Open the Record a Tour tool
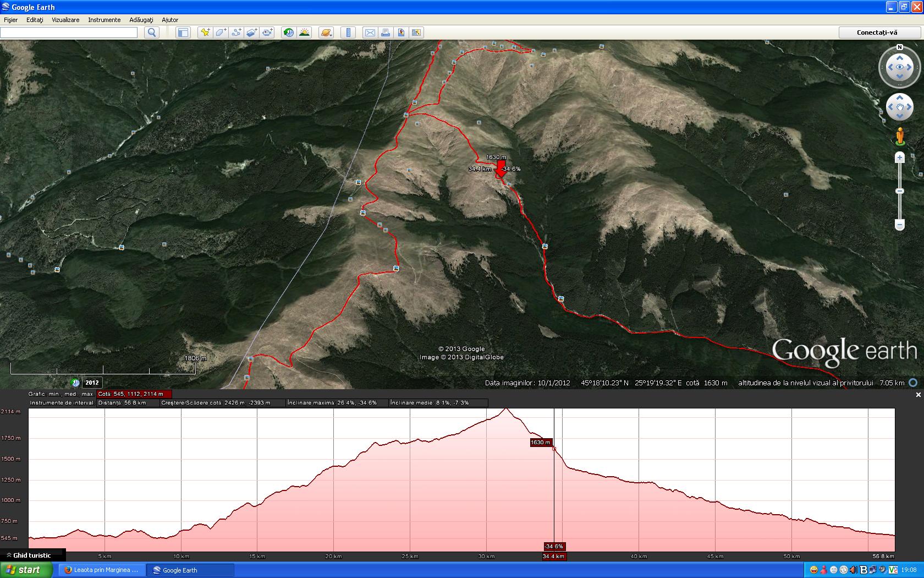This screenshot has height=578, width=924. (267, 32)
